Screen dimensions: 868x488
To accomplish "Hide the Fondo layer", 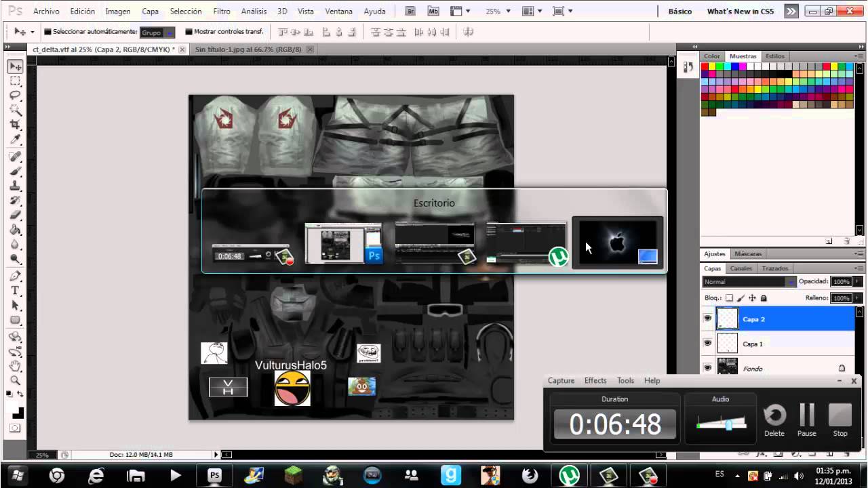I will [x=708, y=368].
